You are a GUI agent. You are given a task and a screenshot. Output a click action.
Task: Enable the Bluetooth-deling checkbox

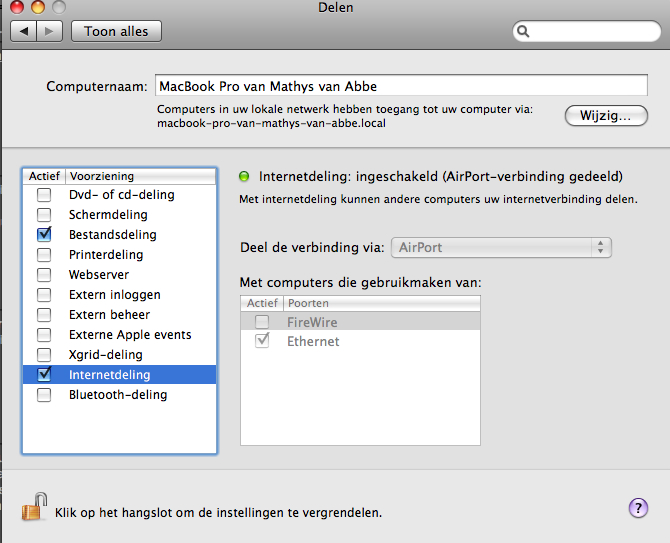44,395
